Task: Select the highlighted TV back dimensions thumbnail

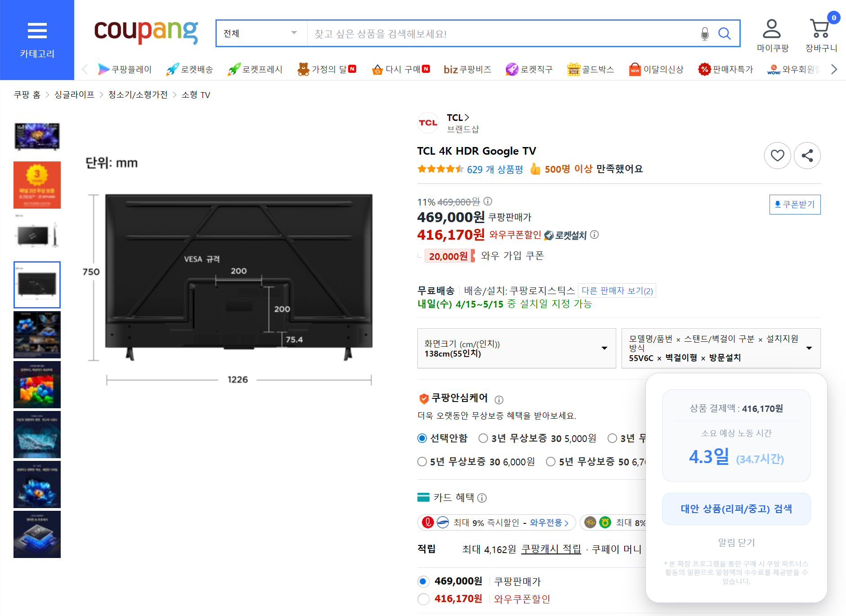Action: click(x=37, y=285)
